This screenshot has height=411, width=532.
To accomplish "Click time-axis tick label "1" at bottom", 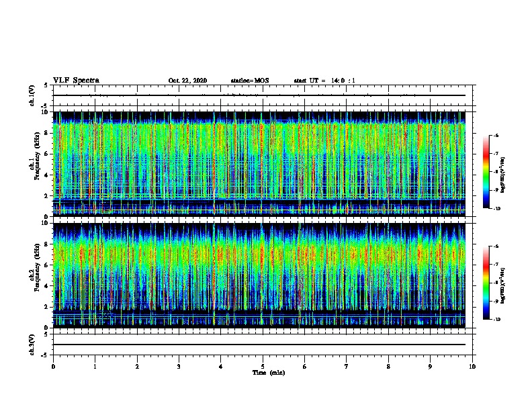I will (95, 367).
